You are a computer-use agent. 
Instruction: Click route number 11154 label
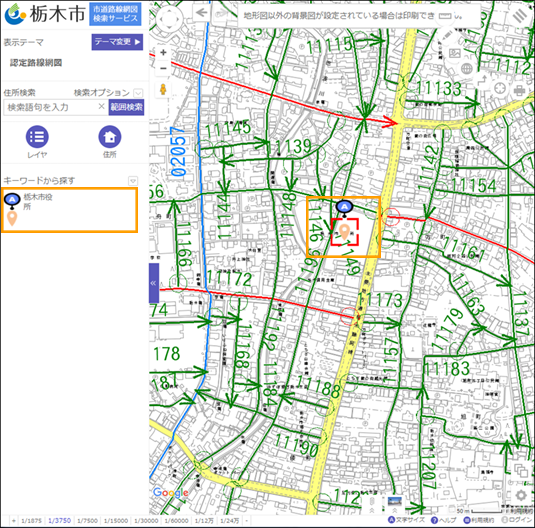(x=474, y=185)
